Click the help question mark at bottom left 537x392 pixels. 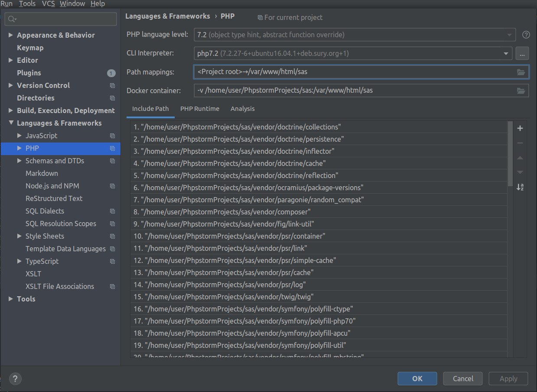[15, 378]
